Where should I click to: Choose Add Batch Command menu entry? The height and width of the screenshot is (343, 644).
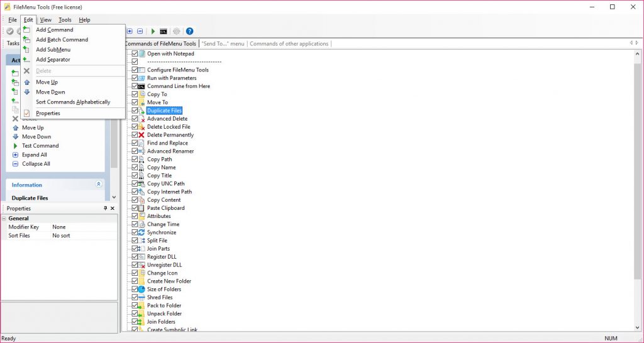[62, 40]
